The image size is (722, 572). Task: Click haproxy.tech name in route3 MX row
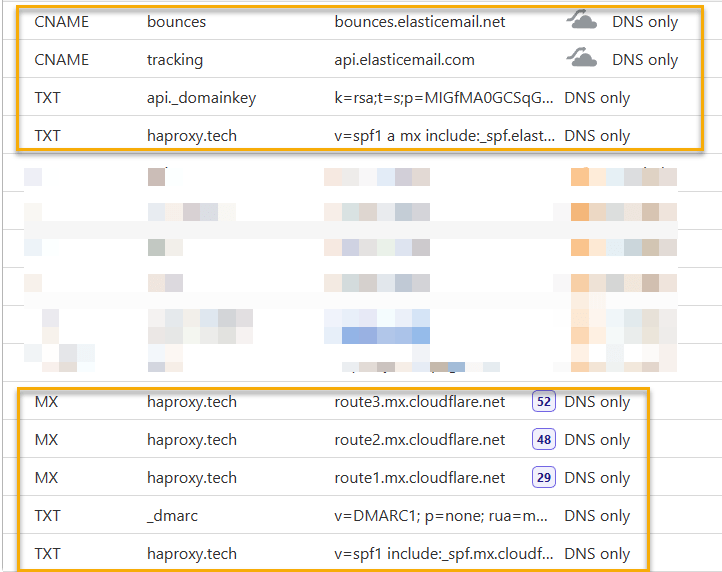pos(192,402)
